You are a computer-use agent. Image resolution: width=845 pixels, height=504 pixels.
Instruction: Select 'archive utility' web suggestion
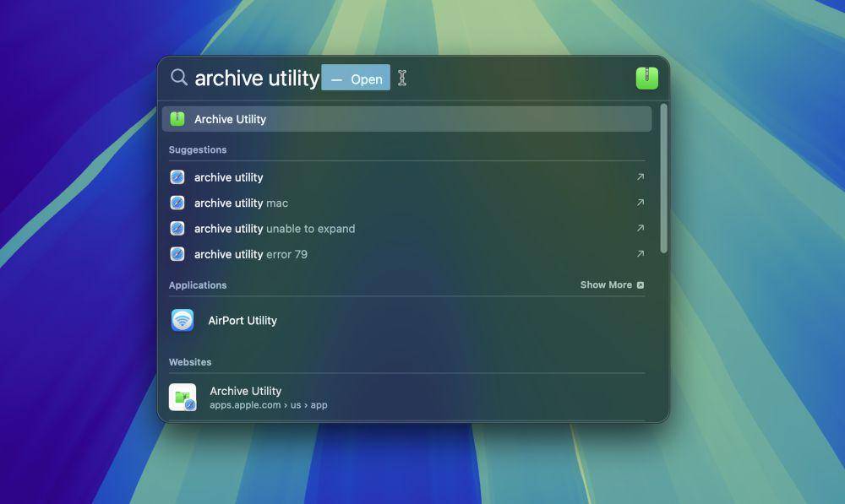(x=407, y=177)
